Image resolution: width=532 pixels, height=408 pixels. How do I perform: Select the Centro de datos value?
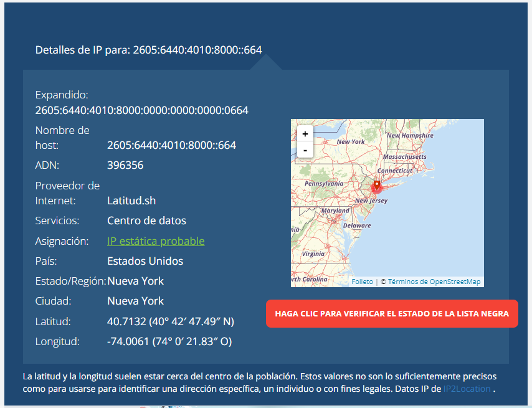click(146, 221)
